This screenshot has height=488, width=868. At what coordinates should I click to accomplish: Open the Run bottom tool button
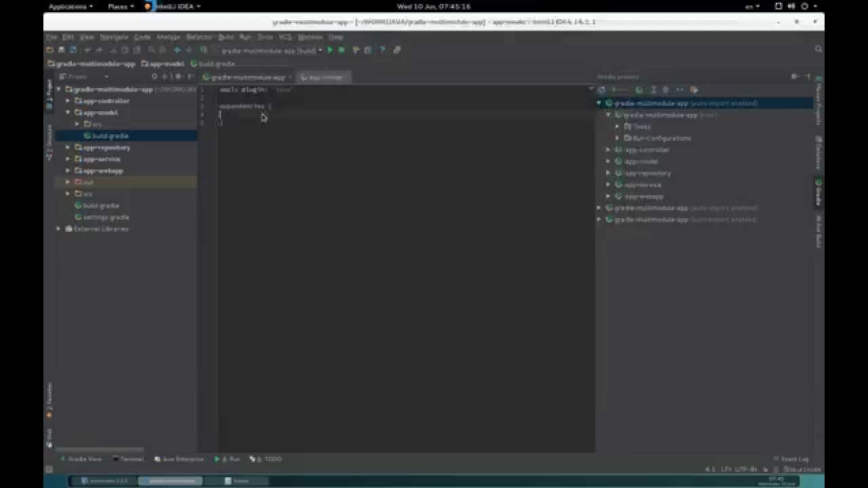tap(228, 459)
